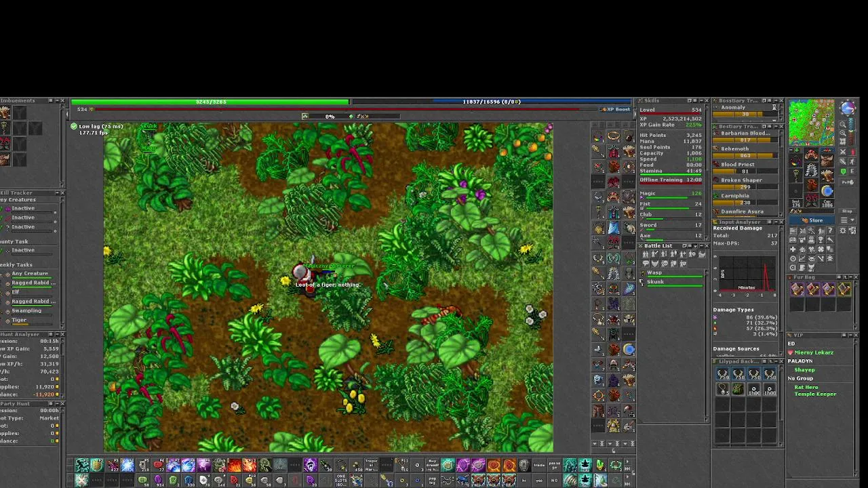
Task: Toggle hide players filter in Battle List
Action: pos(646,254)
